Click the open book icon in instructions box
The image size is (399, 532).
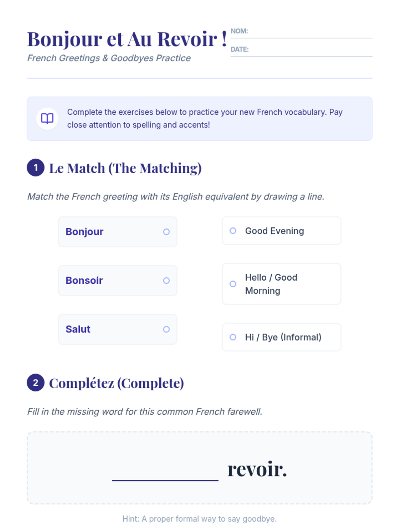[47, 118]
